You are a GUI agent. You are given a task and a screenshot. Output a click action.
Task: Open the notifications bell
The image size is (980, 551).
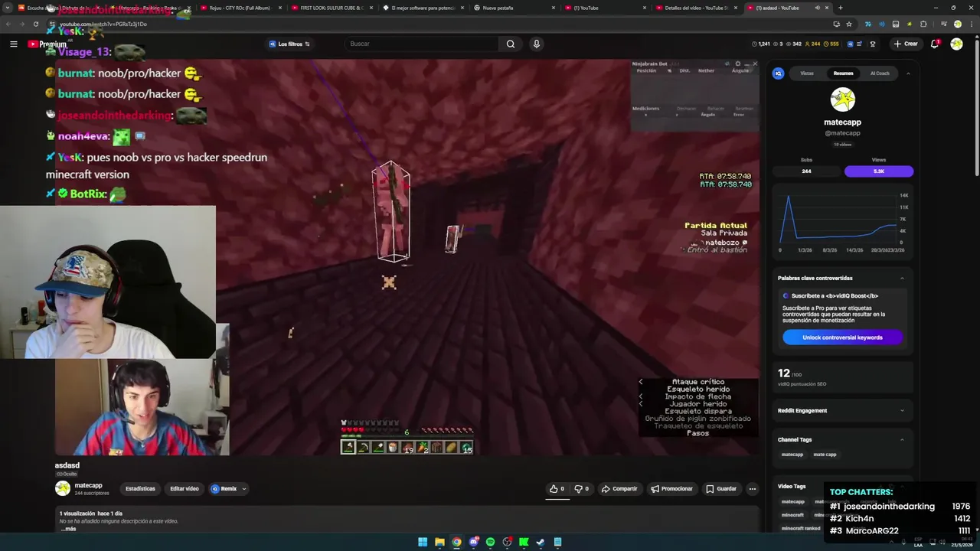tap(935, 44)
